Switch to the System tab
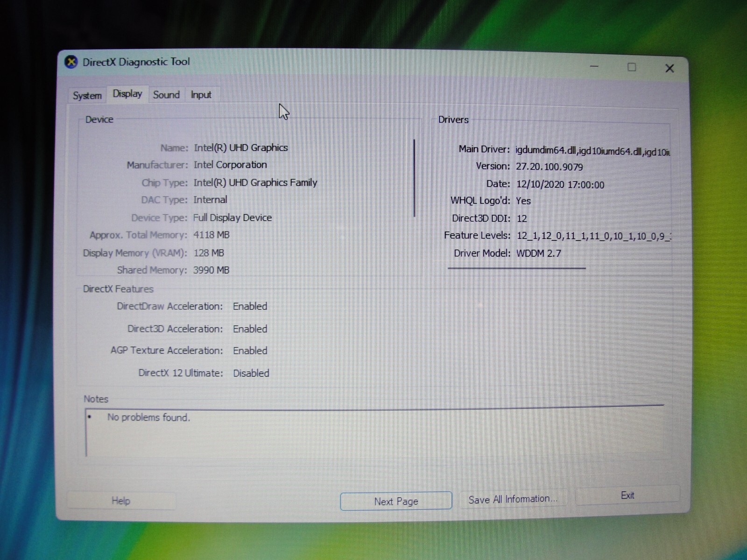The image size is (747, 560). pyautogui.click(x=87, y=96)
